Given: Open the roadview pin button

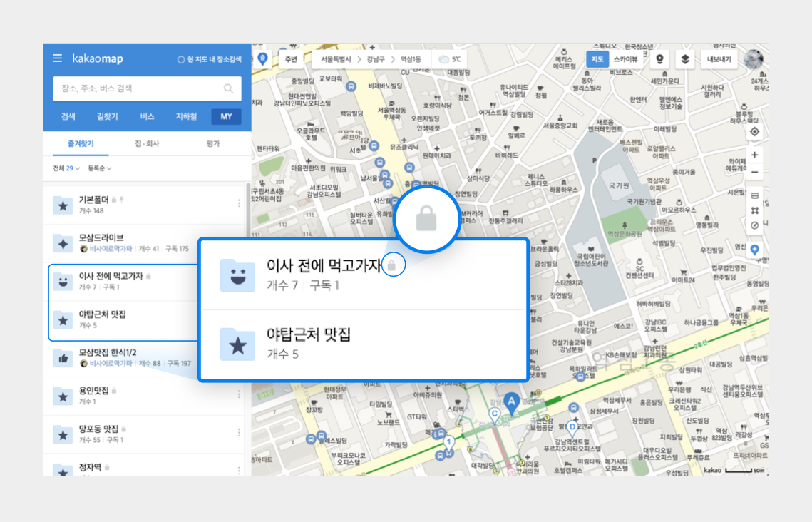Looking at the screenshot, I should (x=659, y=59).
